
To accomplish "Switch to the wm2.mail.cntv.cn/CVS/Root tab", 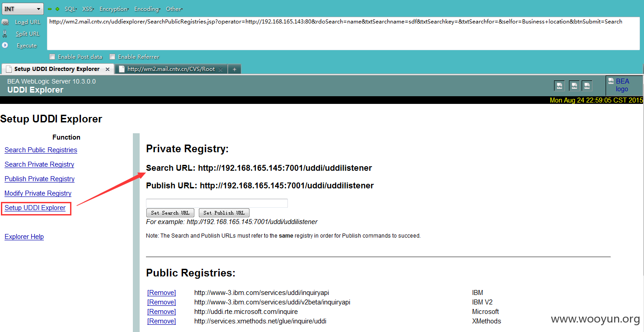I will point(171,69).
